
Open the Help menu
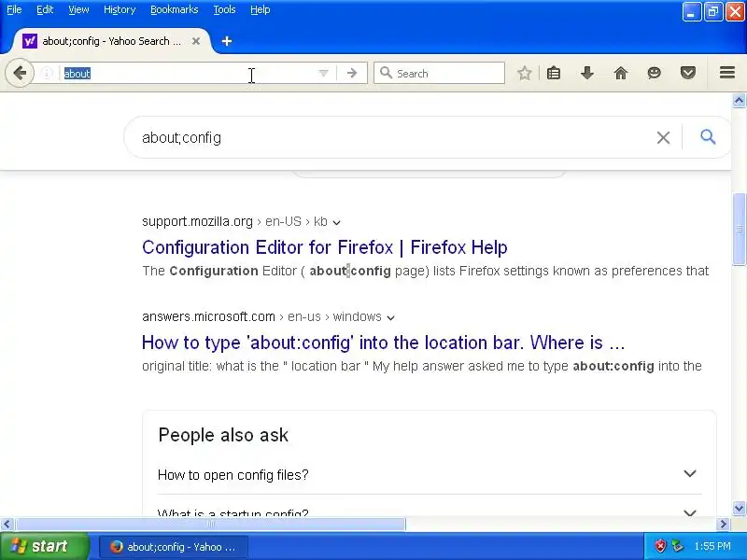(261, 9)
